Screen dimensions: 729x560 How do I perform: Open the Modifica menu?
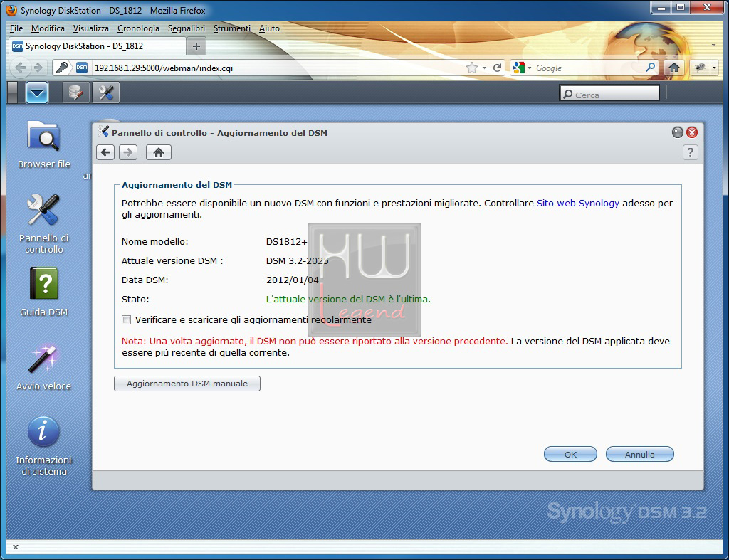click(x=48, y=28)
